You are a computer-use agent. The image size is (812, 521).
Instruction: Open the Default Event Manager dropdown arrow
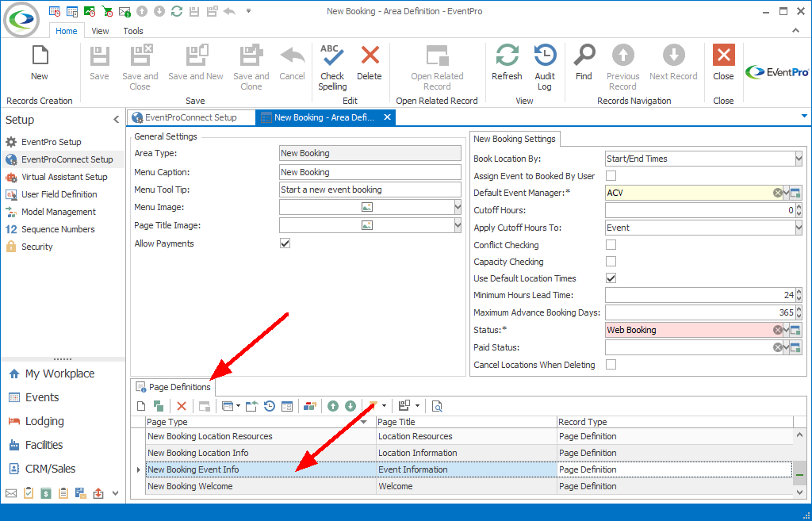click(x=786, y=193)
